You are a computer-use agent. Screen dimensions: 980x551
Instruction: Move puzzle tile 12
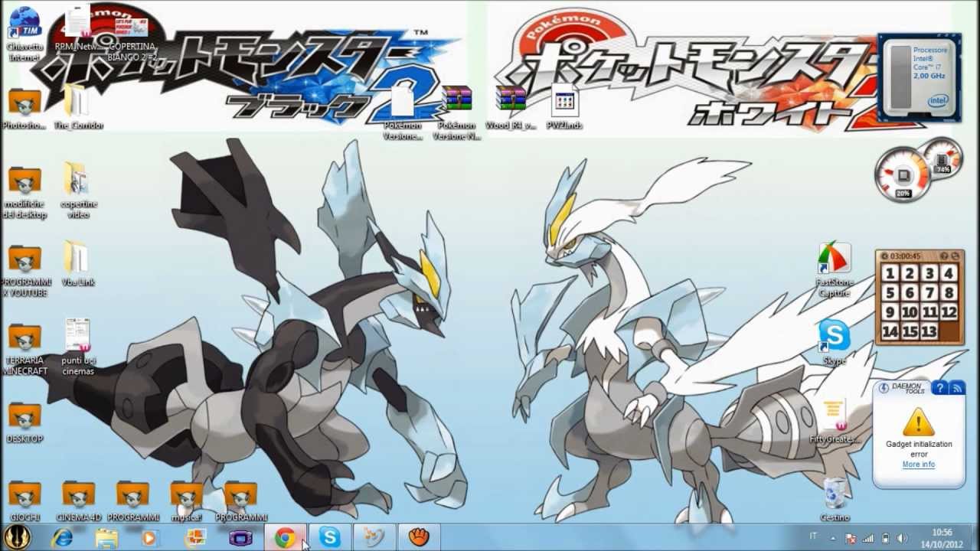click(x=949, y=312)
